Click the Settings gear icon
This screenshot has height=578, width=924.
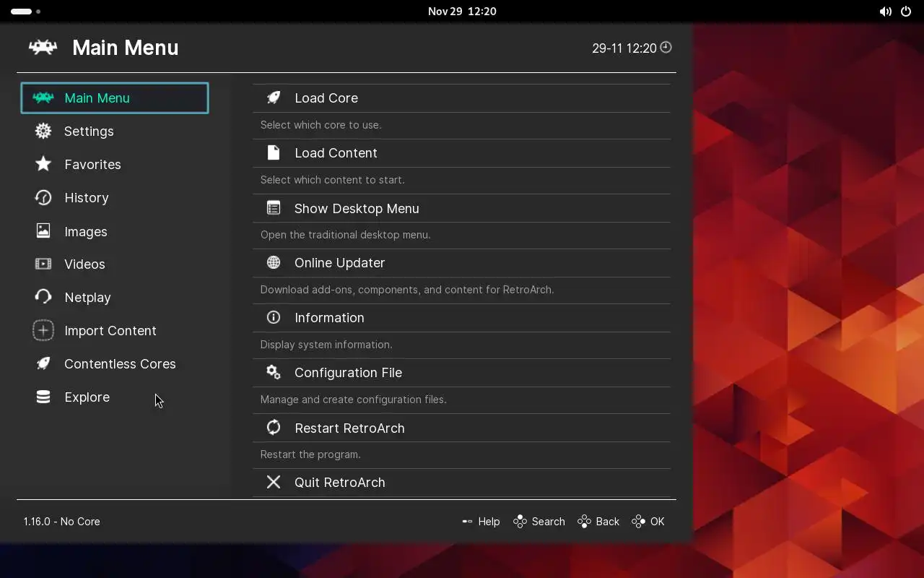[43, 131]
